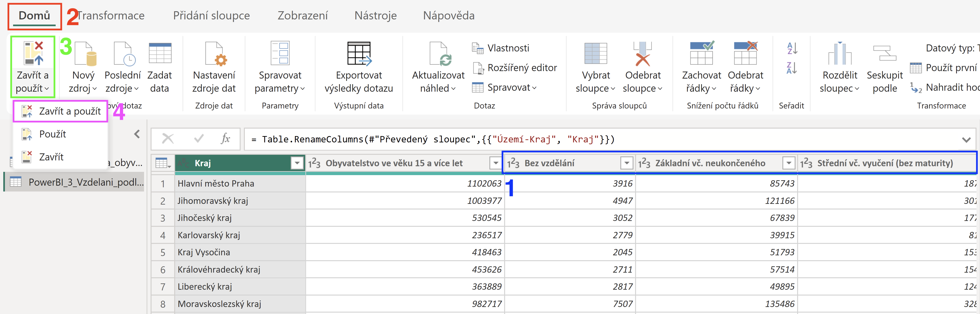The width and height of the screenshot is (980, 314).
Task: Click Rozdělit sloupec icon
Action: pyautogui.click(x=840, y=53)
